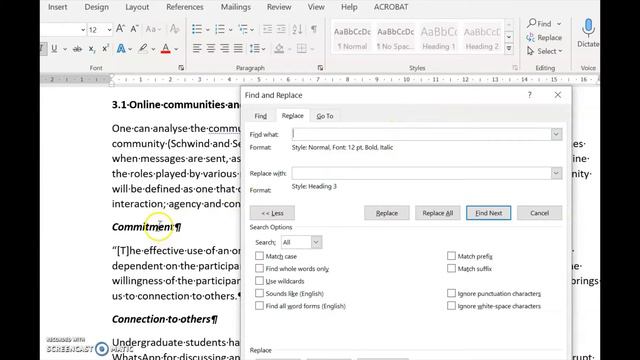Apply the red Font Color

166,49
